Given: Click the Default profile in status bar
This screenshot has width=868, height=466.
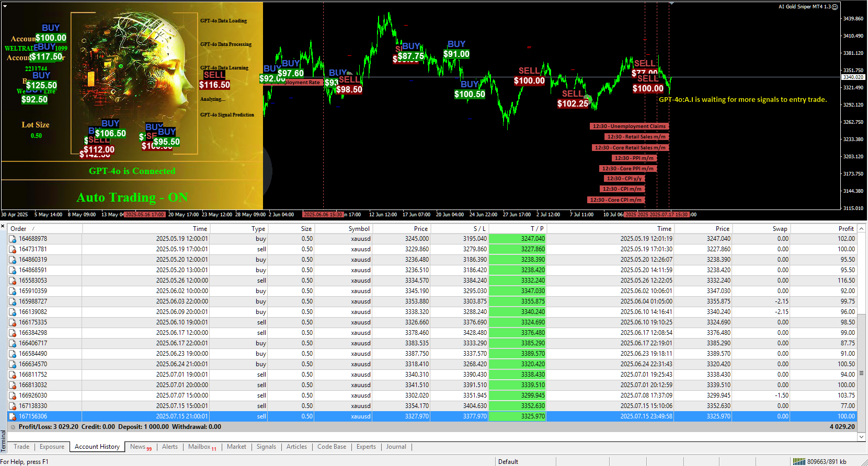Looking at the screenshot, I should click(x=508, y=462).
